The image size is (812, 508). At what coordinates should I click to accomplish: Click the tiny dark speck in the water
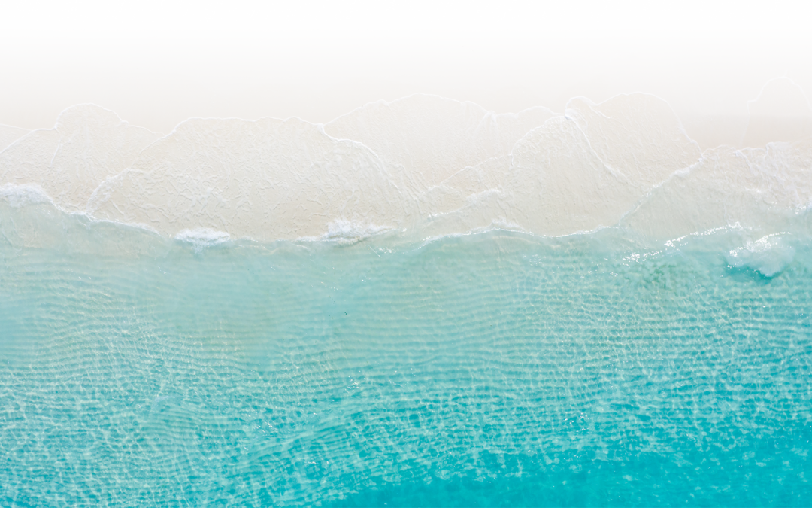tap(345, 312)
